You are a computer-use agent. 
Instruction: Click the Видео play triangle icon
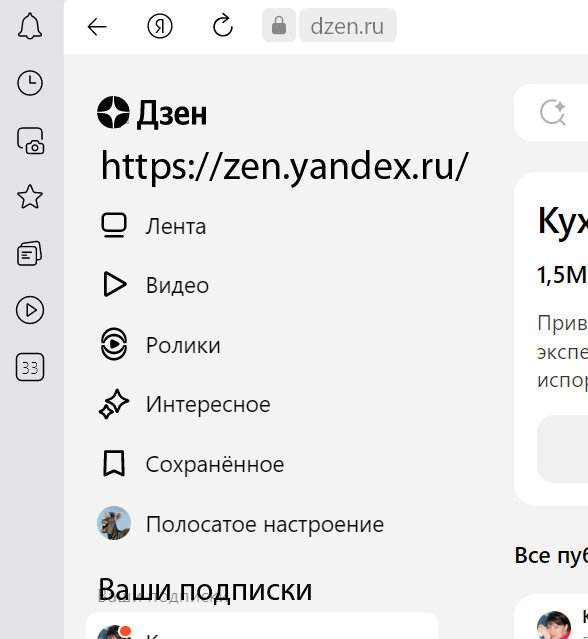click(115, 284)
